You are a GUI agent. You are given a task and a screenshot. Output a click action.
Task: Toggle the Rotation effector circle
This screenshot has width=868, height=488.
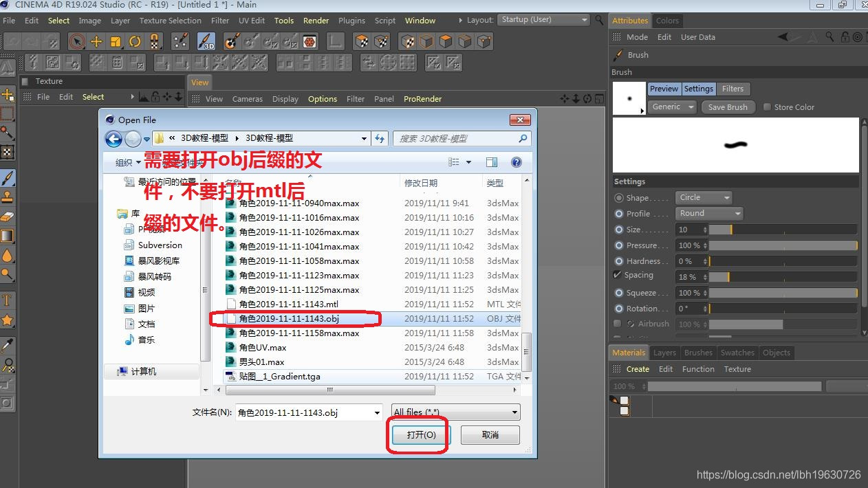(x=619, y=309)
